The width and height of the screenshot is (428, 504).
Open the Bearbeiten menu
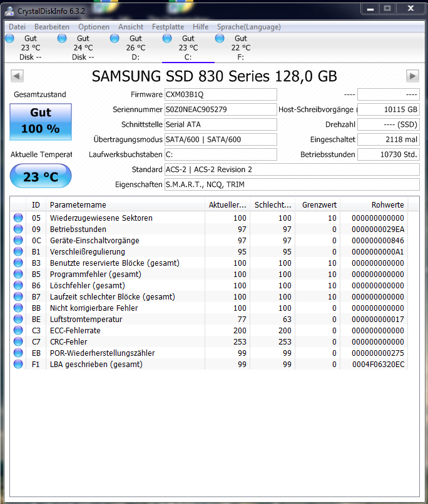52,27
